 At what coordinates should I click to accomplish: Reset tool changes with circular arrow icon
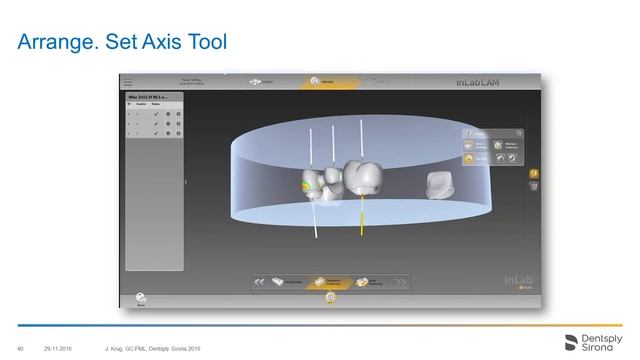click(513, 158)
